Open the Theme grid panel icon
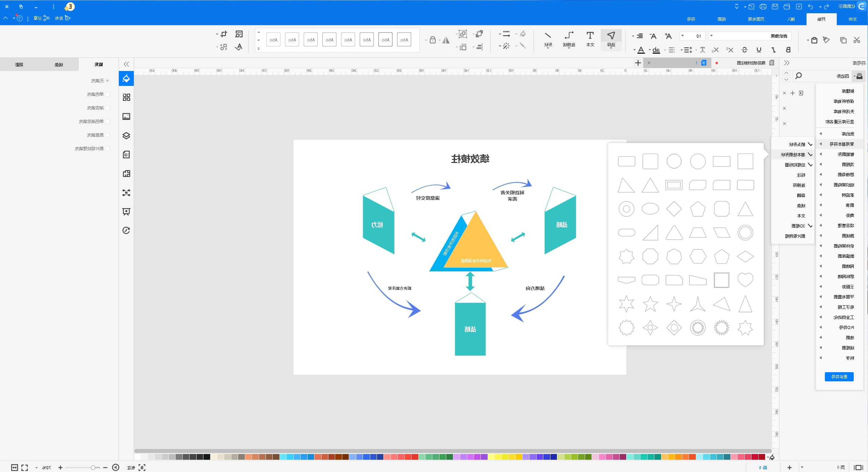The height and width of the screenshot is (472, 868). pyautogui.click(x=126, y=97)
